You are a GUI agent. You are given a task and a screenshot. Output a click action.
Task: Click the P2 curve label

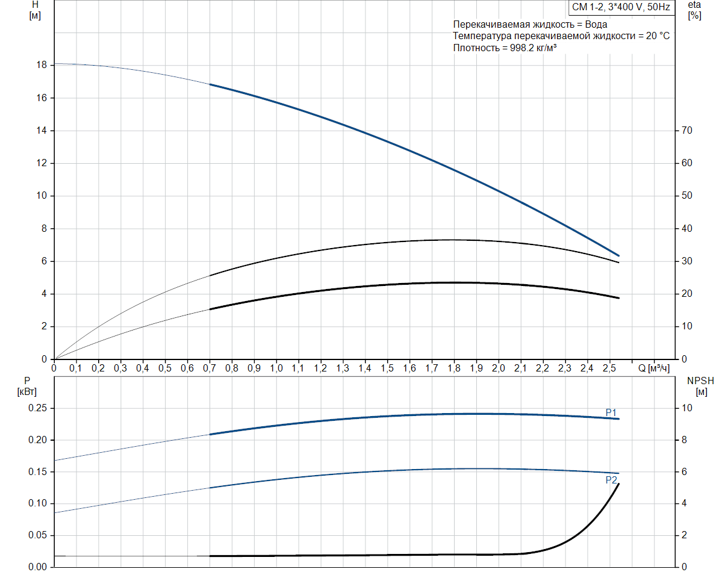(611, 480)
